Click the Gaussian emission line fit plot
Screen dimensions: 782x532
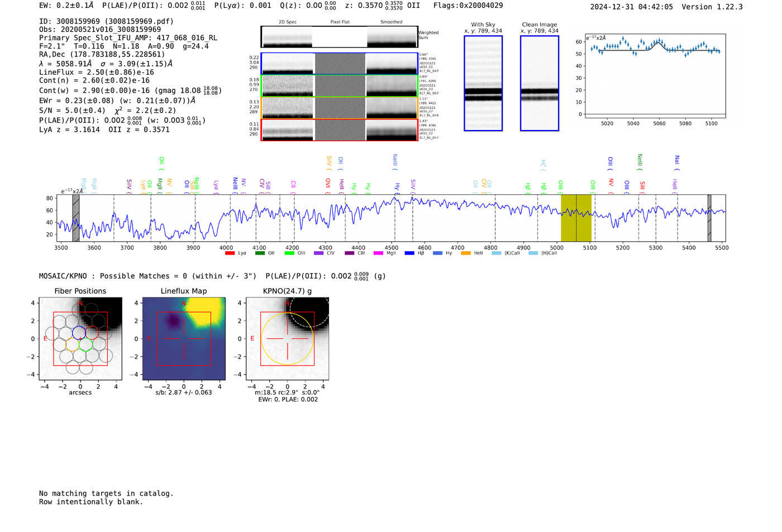pos(655,76)
